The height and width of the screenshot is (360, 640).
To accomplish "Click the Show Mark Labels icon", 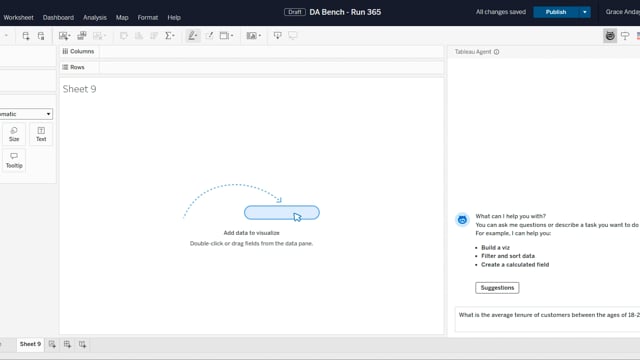I will tap(209, 36).
